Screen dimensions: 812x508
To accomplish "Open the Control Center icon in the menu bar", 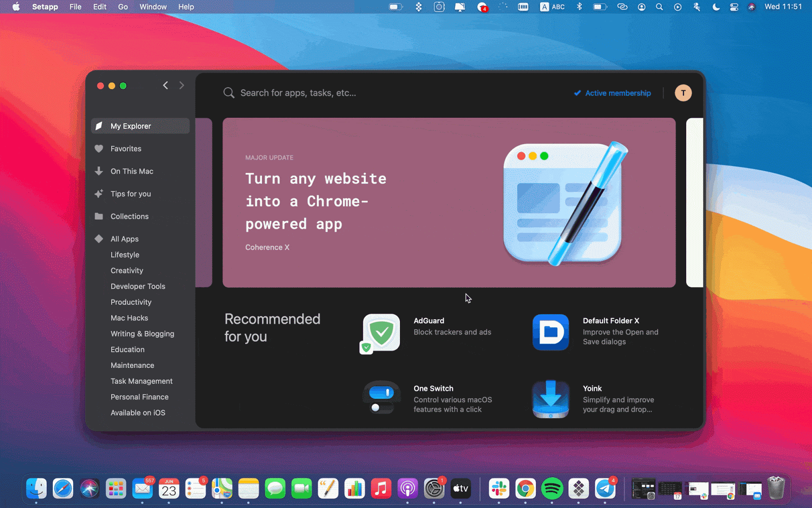I will point(734,7).
